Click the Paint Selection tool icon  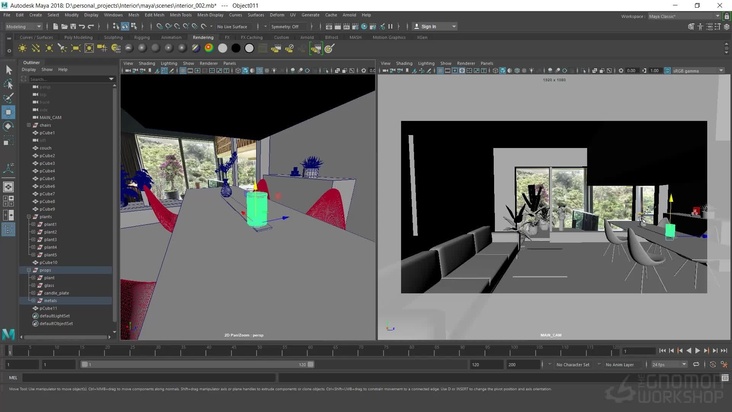8,98
